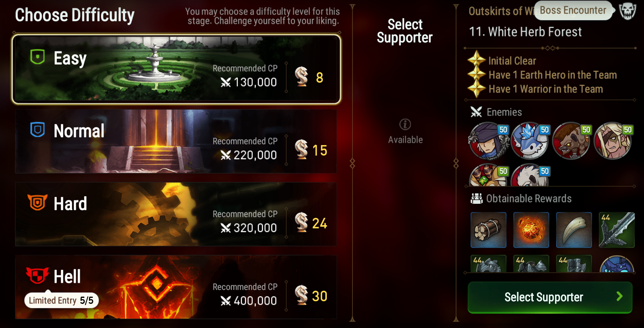Screen dimensions: 644x328
Task: Open the supporter info icon above Available
Action: [x=405, y=124]
